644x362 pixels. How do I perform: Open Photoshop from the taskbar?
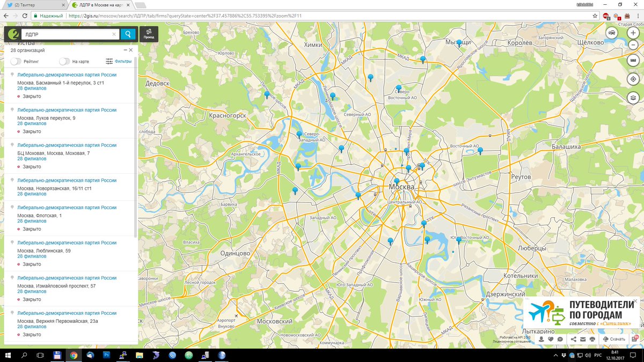[106, 355]
